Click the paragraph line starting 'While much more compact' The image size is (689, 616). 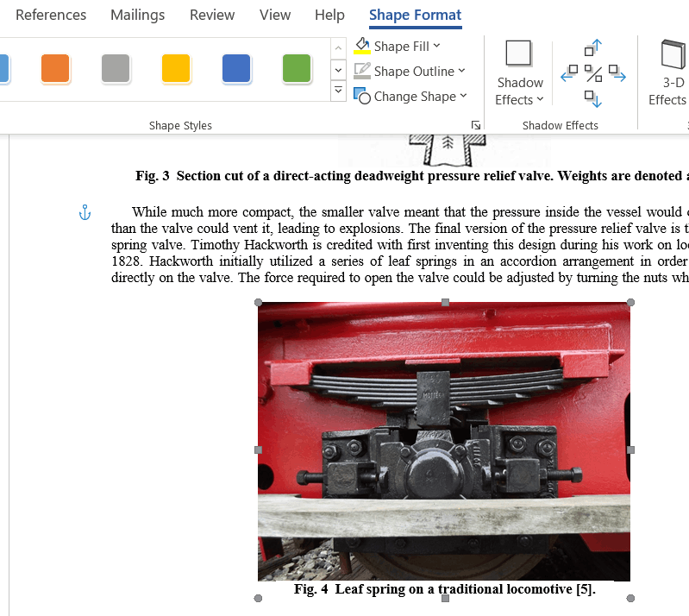tap(410, 212)
